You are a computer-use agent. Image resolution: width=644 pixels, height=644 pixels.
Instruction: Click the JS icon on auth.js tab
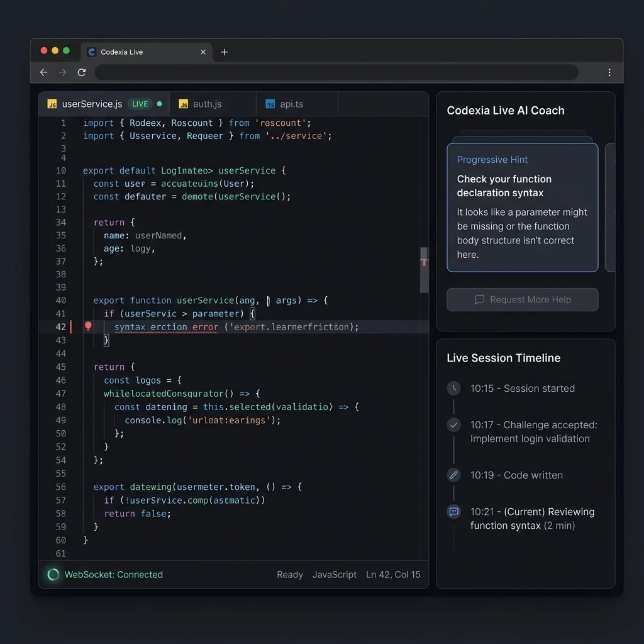pyautogui.click(x=184, y=104)
